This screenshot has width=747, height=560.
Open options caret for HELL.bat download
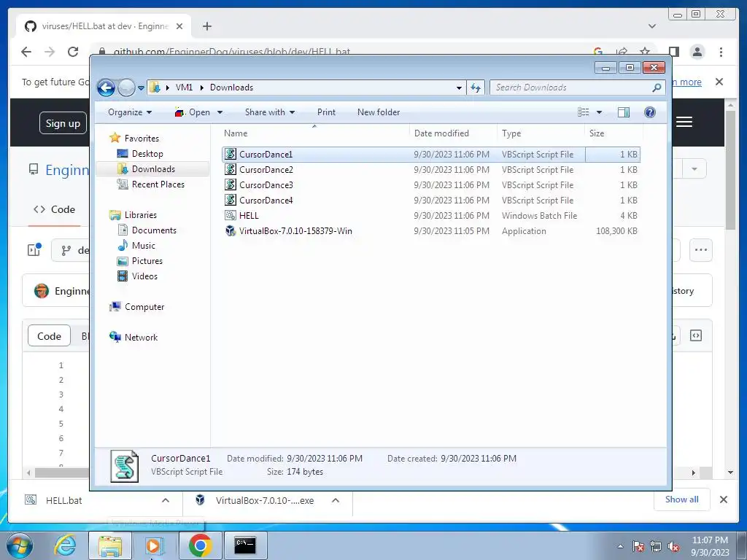(166, 500)
